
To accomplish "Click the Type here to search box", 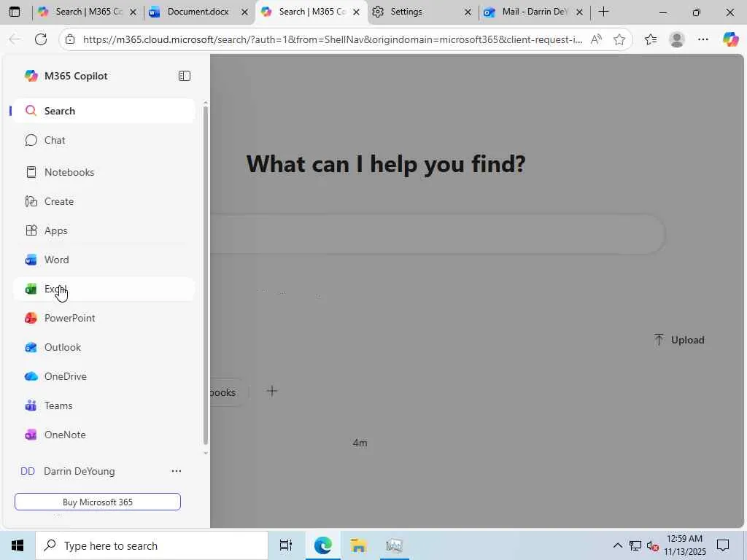I will [152, 545].
